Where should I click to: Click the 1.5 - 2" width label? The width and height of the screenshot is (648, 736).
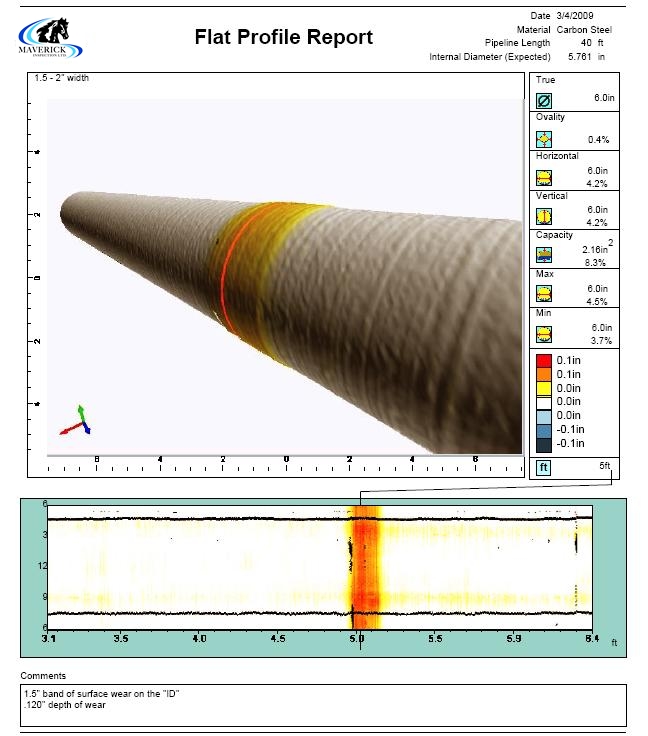point(61,78)
